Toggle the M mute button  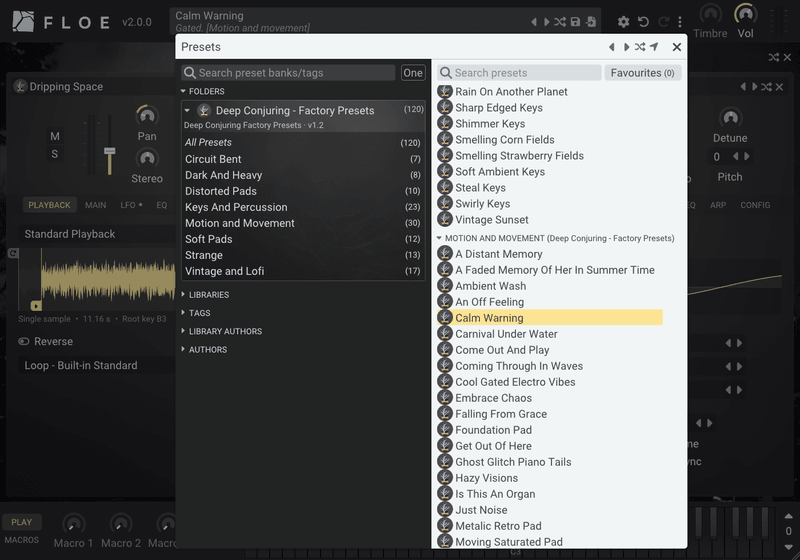pos(55,136)
